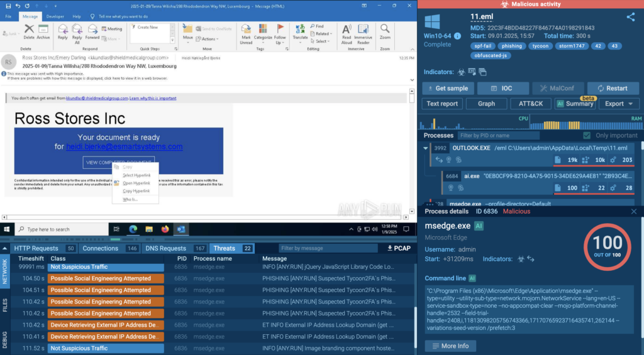Click the Get sample button
The width and height of the screenshot is (644, 355).
pyautogui.click(x=447, y=89)
